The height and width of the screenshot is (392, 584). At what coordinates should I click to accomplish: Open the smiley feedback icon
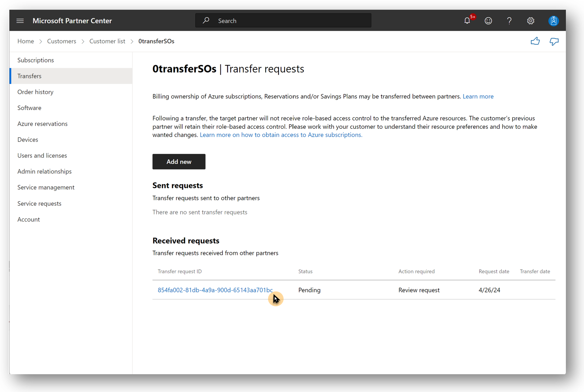tap(488, 21)
